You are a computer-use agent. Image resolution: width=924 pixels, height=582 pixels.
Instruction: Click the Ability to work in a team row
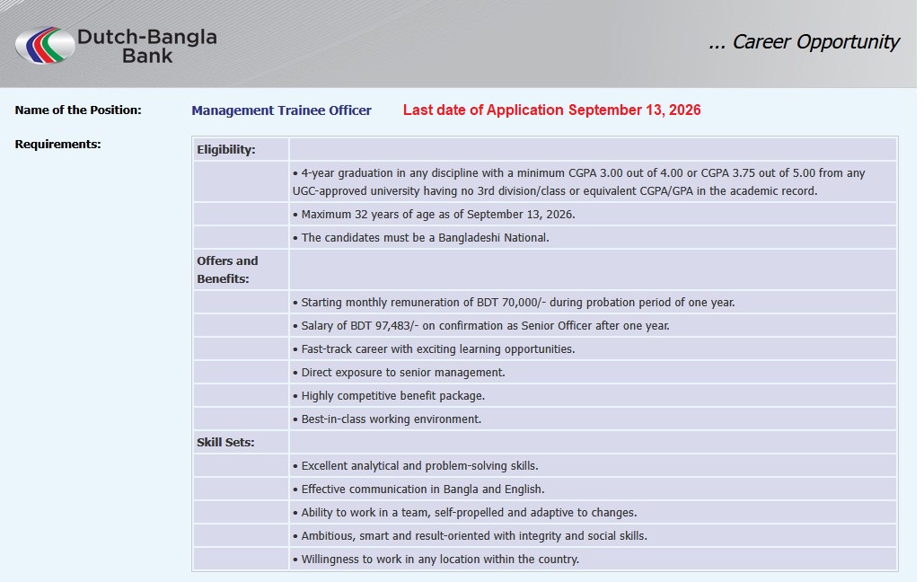pyautogui.click(x=593, y=513)
